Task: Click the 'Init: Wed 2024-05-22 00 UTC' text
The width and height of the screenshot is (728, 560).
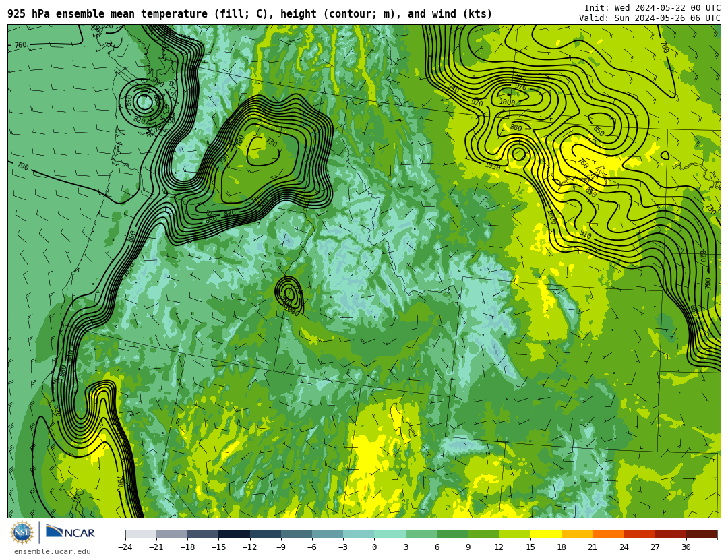Action: pos(653,8)
